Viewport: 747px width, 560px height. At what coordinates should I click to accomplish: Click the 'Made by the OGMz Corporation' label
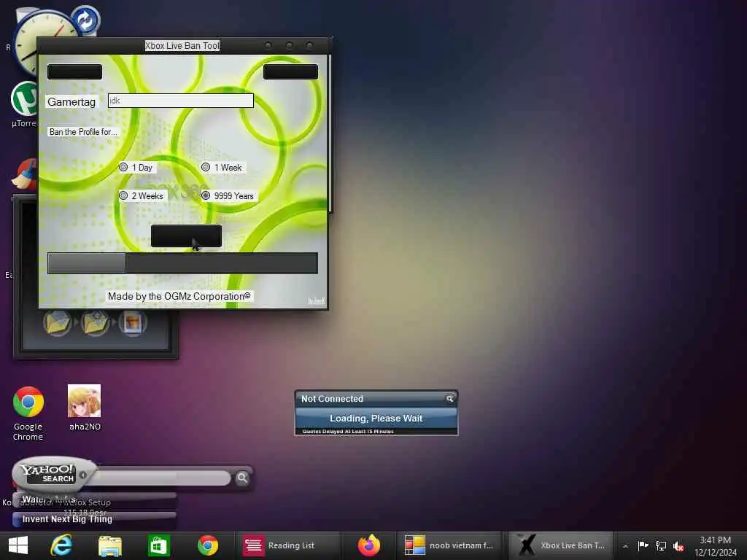(179, 296)
